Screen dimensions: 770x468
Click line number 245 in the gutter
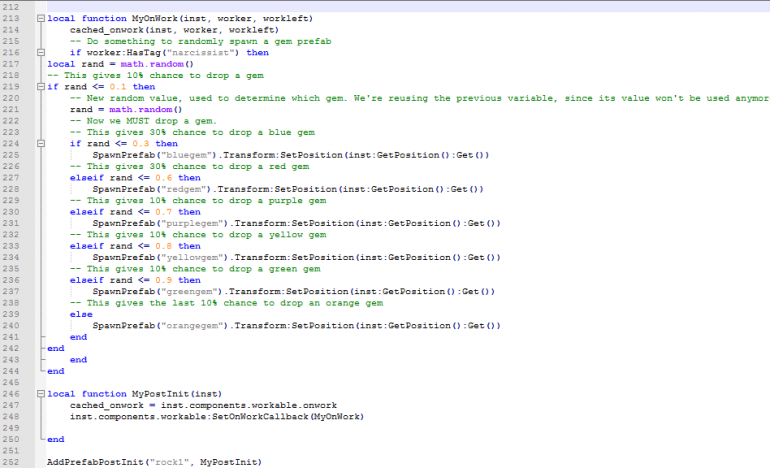tap(15, 382)
